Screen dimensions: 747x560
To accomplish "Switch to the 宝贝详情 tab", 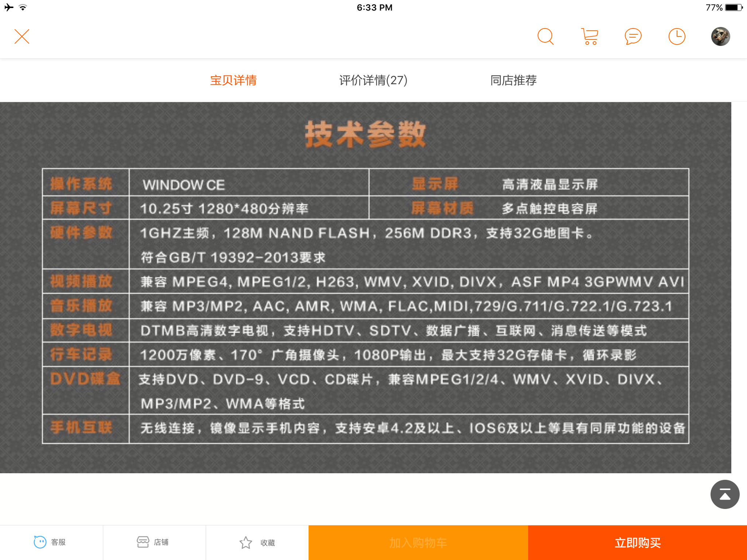I will (x=233, y=80).
